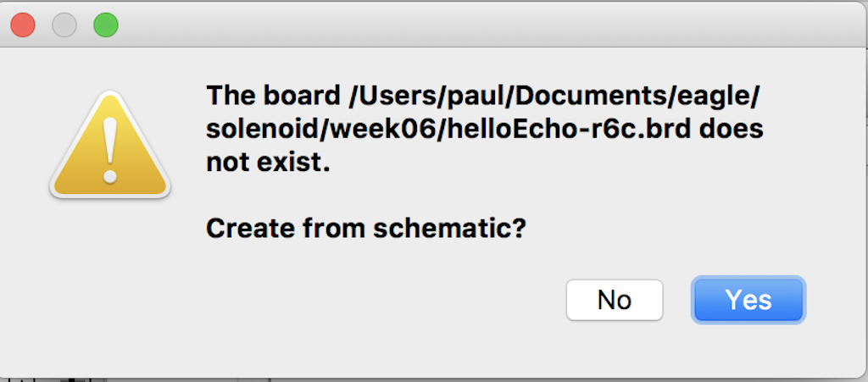Click the "not exist." message text
The height and width of the screenshot is (382, 868).
click(x=267, y=163)
